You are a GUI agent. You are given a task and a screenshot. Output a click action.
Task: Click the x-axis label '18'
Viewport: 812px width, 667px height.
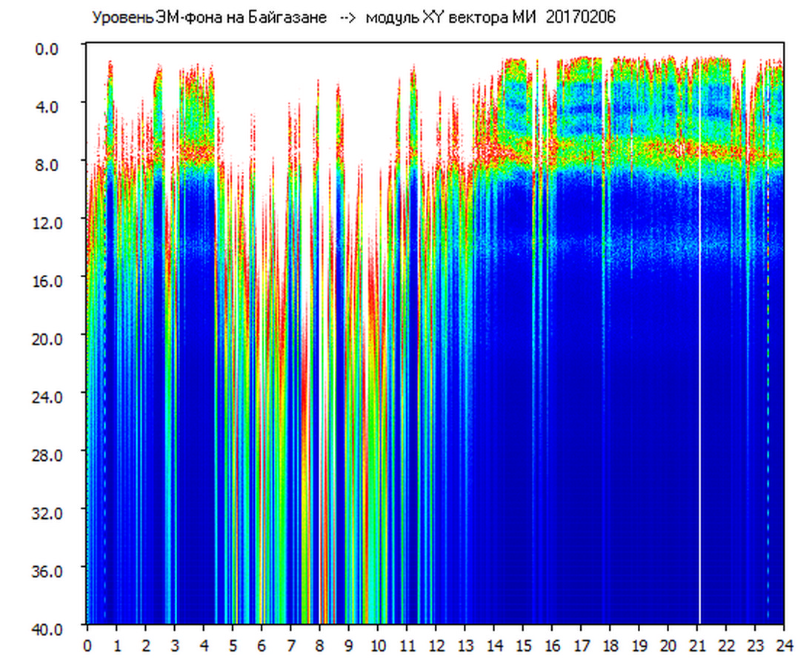(x=610, y=646)
